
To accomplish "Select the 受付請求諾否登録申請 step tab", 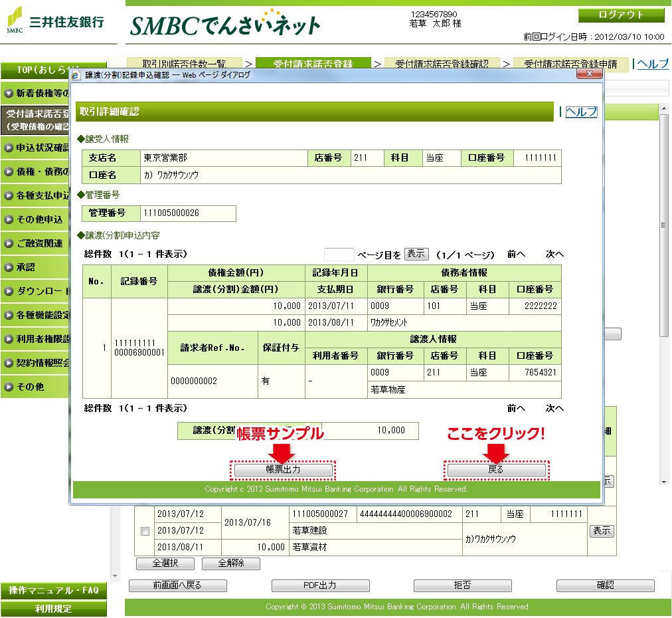I will pos(570,64).
